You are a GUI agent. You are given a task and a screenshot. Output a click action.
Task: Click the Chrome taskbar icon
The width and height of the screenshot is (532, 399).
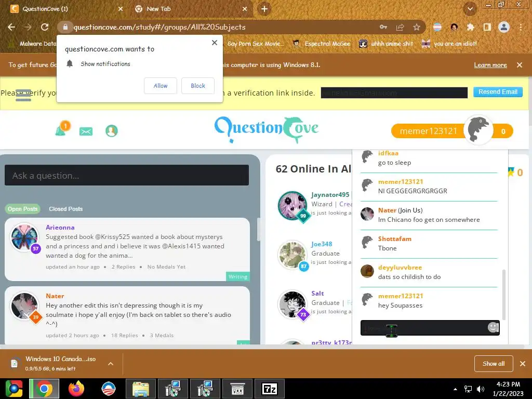(x=44, y=389)
